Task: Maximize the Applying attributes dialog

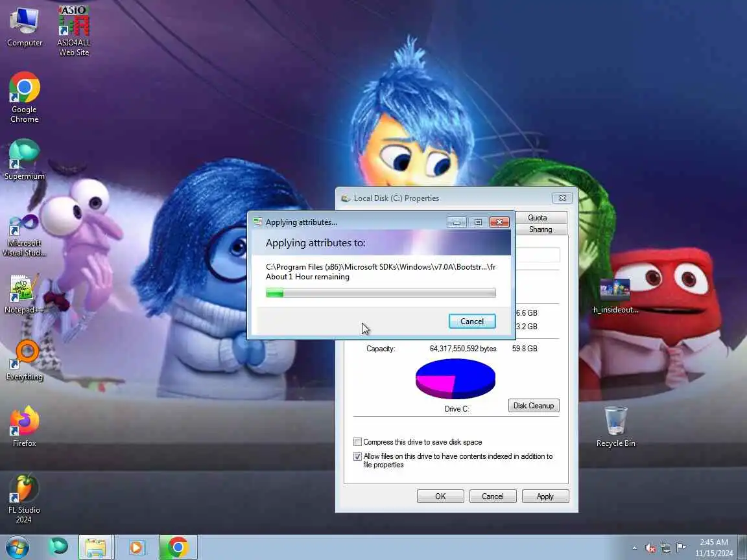Action: tap(478, 222)
